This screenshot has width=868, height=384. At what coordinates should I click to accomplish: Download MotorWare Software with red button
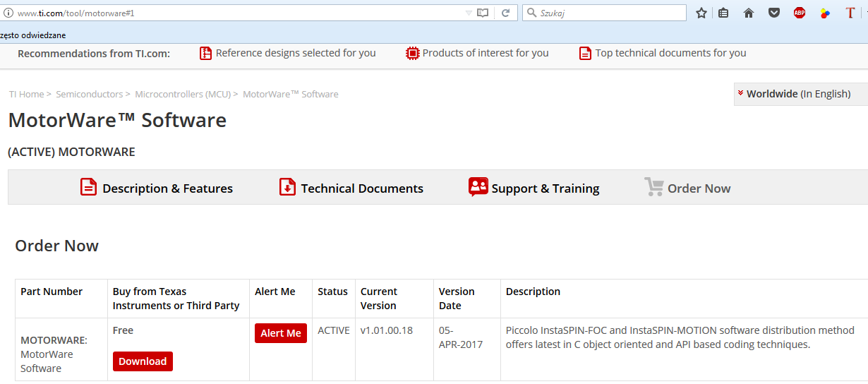(143, 361)
